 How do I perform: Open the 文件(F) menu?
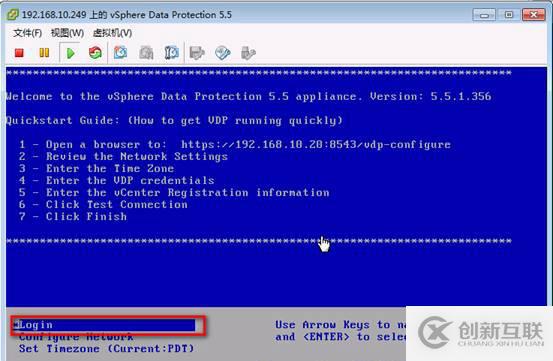(x=28, y=33)
